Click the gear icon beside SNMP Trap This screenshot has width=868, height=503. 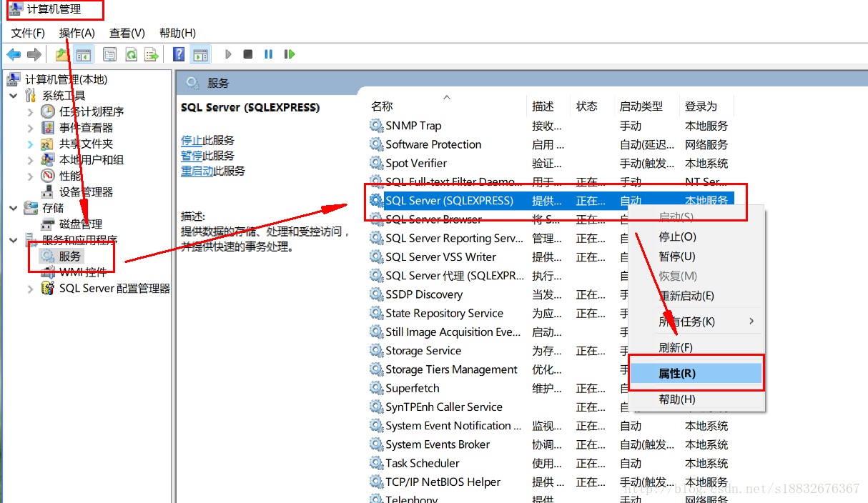click(x=376, y=126)
